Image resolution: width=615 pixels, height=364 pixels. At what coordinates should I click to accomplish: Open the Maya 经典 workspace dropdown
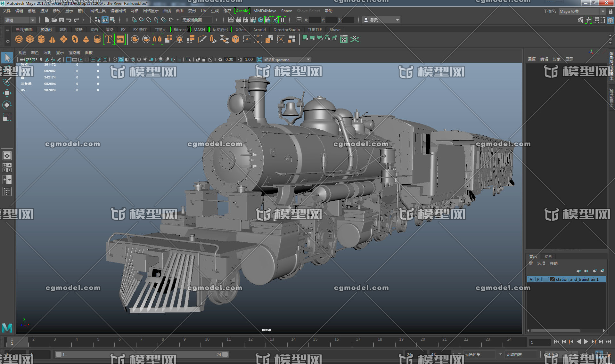[582, 11]
